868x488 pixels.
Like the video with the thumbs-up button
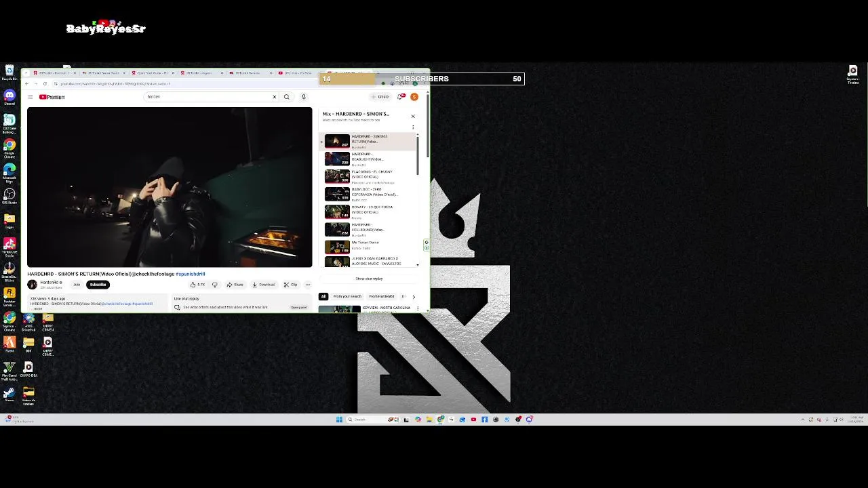coord(197,285)
